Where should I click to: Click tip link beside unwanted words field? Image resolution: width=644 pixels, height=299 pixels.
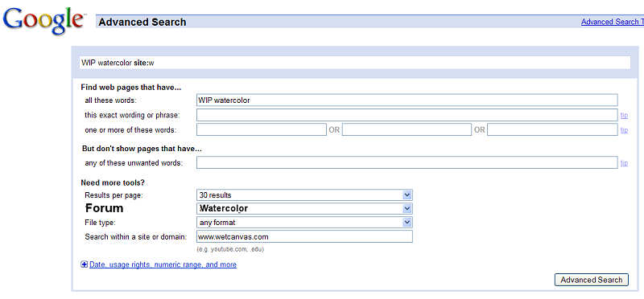tap(624, 163)
